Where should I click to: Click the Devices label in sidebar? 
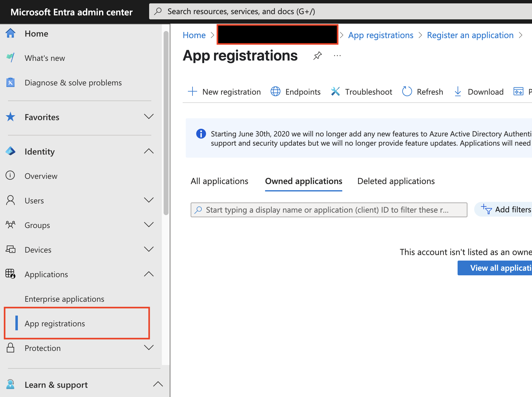(x=38, y=250)
